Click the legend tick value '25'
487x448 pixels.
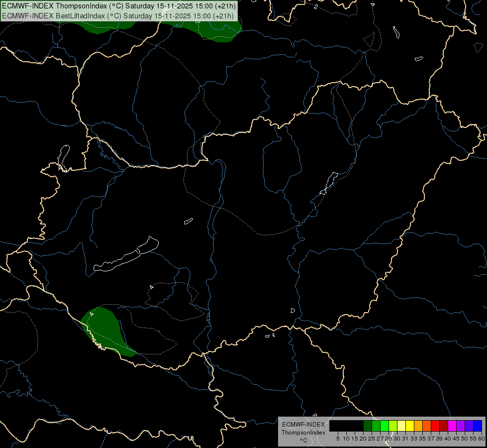372,439
